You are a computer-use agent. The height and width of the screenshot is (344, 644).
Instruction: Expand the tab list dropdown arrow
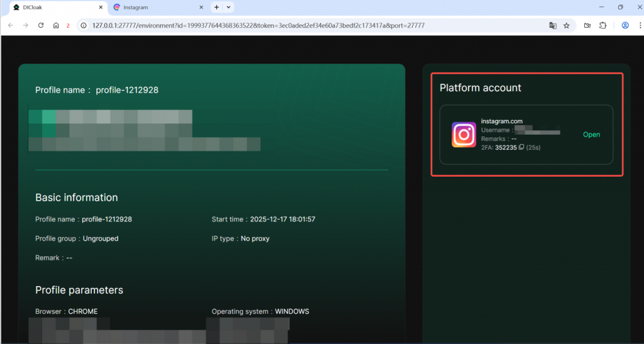click(228, 8)
